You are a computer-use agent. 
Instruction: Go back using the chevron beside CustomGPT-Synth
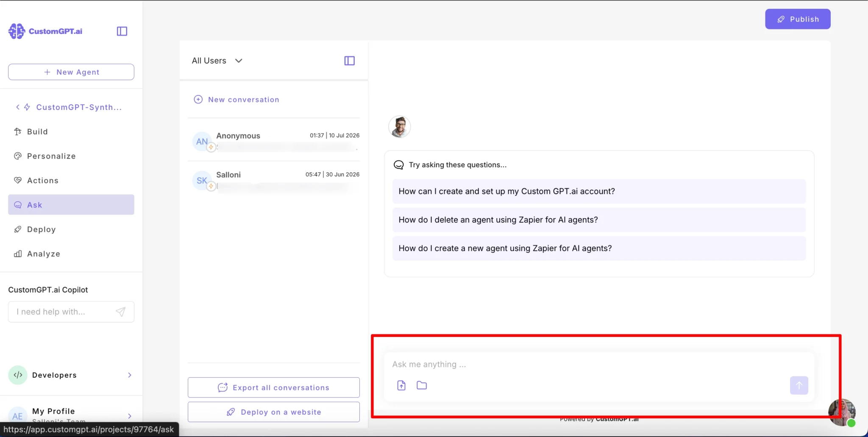[18, 107]
